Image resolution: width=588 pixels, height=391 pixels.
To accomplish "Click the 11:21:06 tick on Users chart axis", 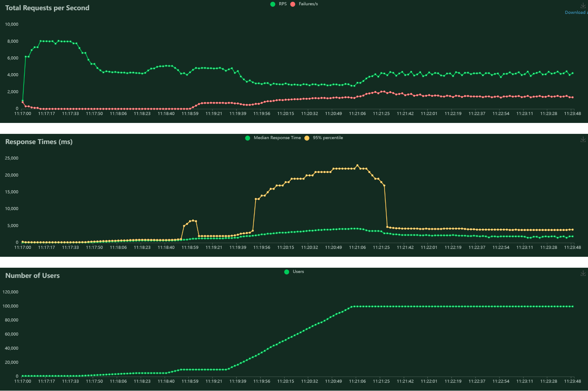I will [x=357, y=381].
